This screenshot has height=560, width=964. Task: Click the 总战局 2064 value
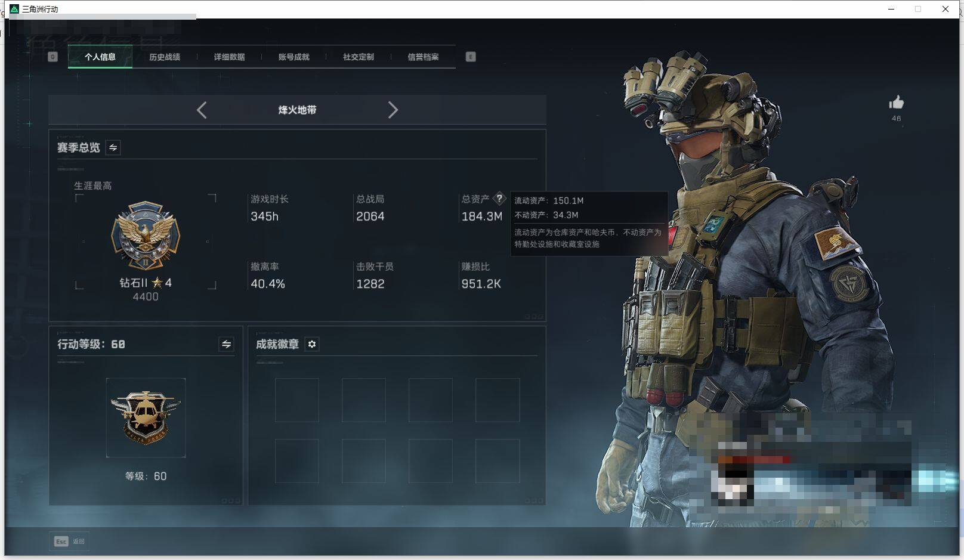pyautogui.click(x=370, y=216)
